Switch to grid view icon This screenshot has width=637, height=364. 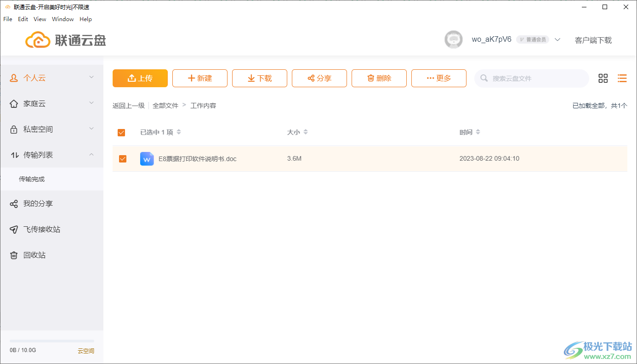tap(603, 78)
